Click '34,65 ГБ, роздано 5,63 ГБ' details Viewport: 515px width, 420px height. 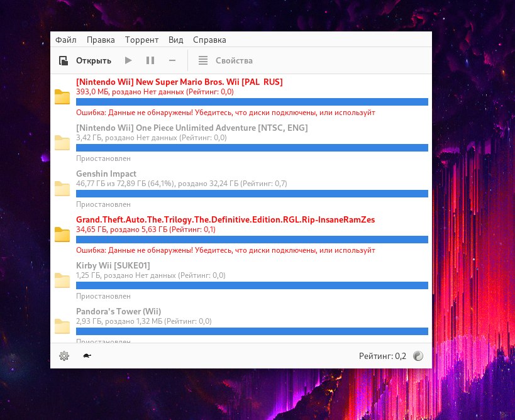(x=146, y=229)
